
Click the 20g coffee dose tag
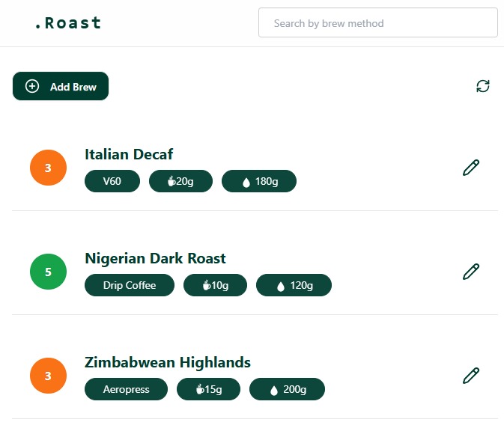pos(180,181)
